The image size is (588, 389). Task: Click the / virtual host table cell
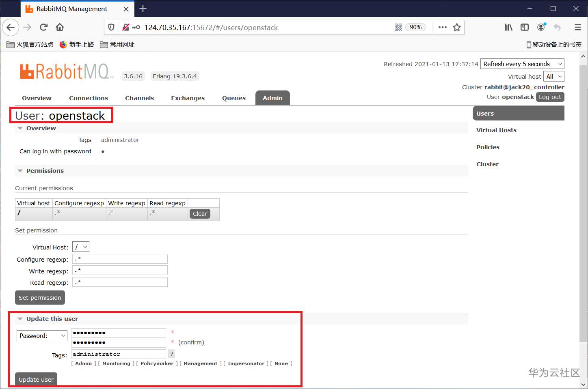[x=34, y=214]
